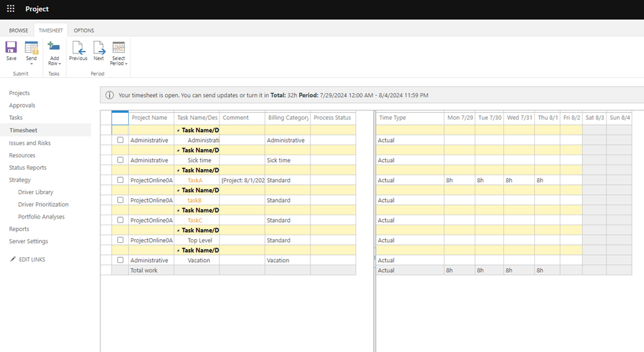
Task: Open Tasks in the side navigation
Action: pyautogui.click(x=16, y=118)
